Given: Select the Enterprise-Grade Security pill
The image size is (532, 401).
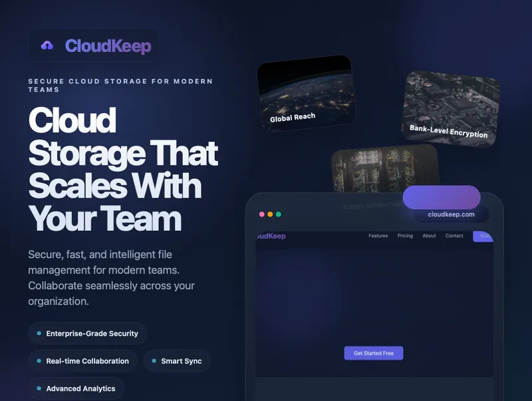Looking at the screenshot, I should (88, 333).
